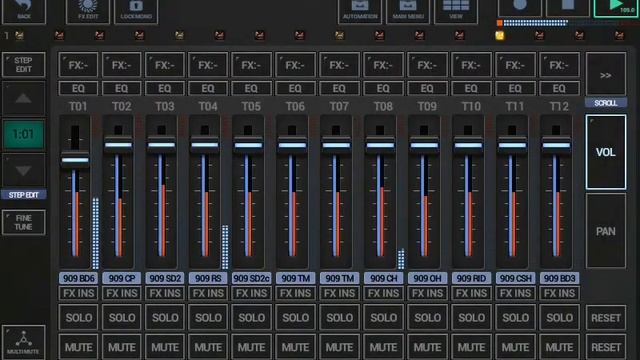Select the T02 track header
Image resolution: width=640 pixels, height=360 pixels.
[x=122, y=107]
